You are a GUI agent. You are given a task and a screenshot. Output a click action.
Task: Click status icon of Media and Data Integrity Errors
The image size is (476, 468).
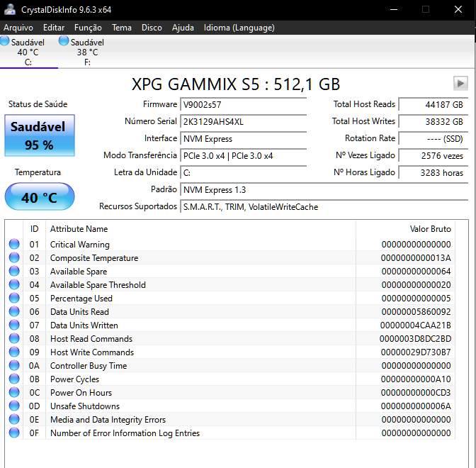click(x=14, y=419)
